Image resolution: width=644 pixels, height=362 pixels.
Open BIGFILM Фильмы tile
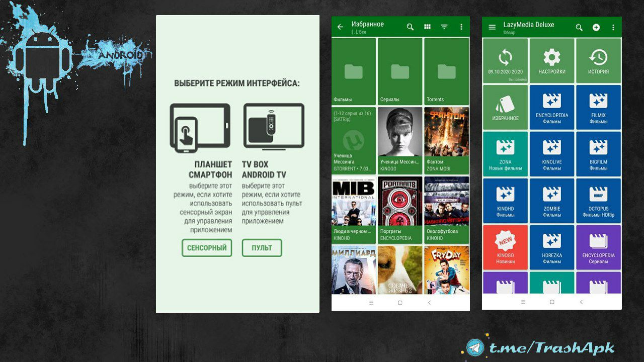(598, 154)
